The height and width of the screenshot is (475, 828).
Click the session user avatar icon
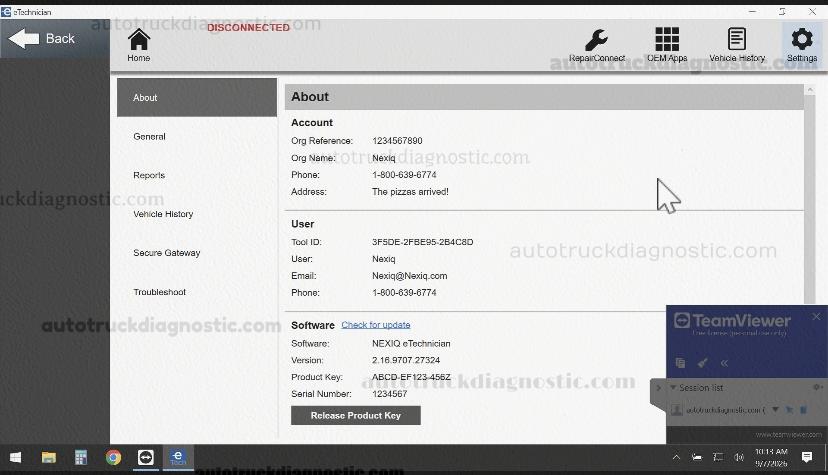click(676, 410)
